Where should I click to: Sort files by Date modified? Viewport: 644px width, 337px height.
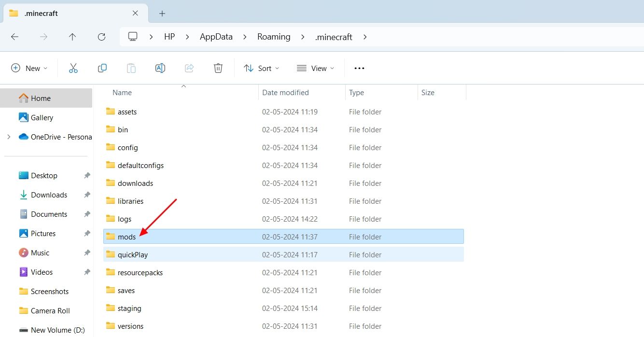[285, 92]
